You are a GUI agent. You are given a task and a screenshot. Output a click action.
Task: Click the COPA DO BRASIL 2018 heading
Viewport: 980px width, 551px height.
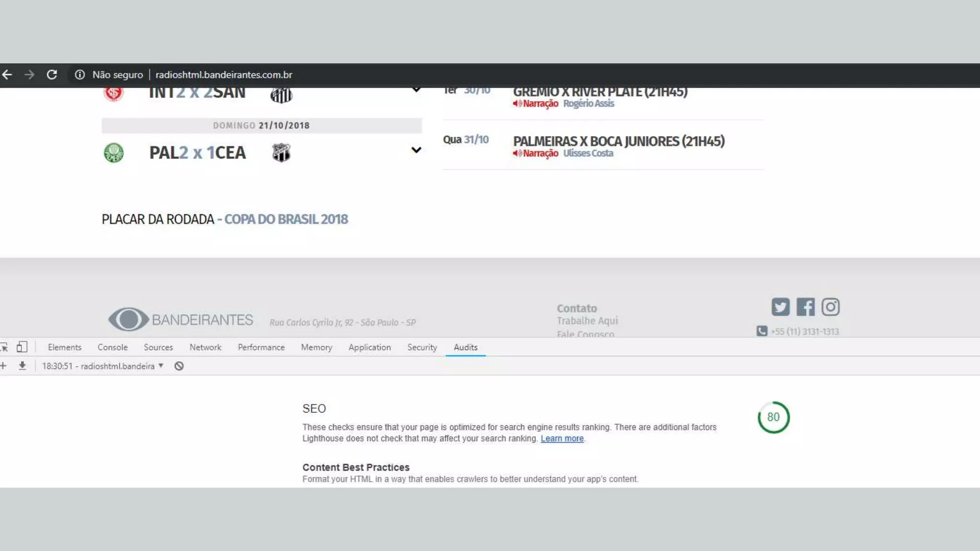point(286,219)
